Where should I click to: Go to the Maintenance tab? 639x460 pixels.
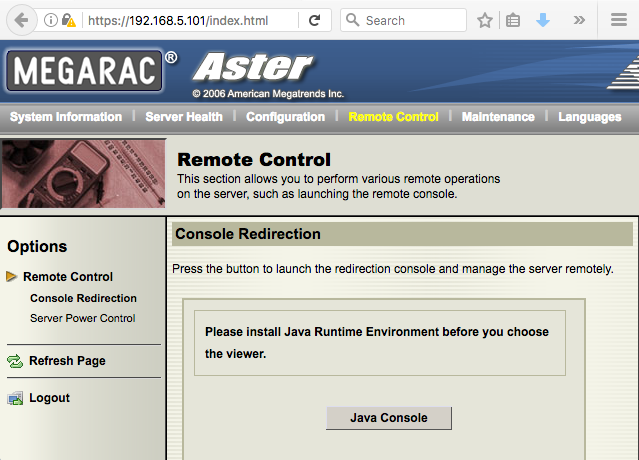pyautogui.click(x=498, y=117)
